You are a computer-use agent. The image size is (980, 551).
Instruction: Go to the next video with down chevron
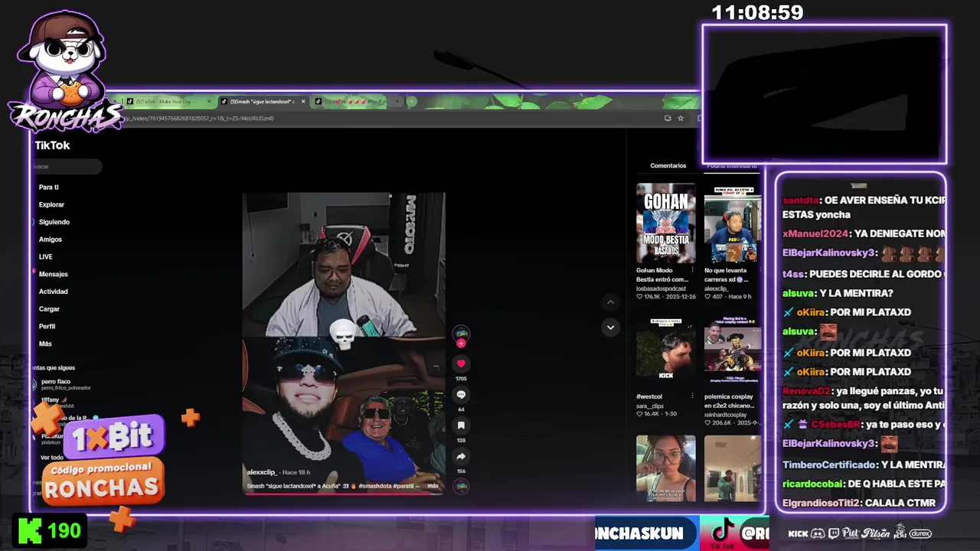[610, 327]
